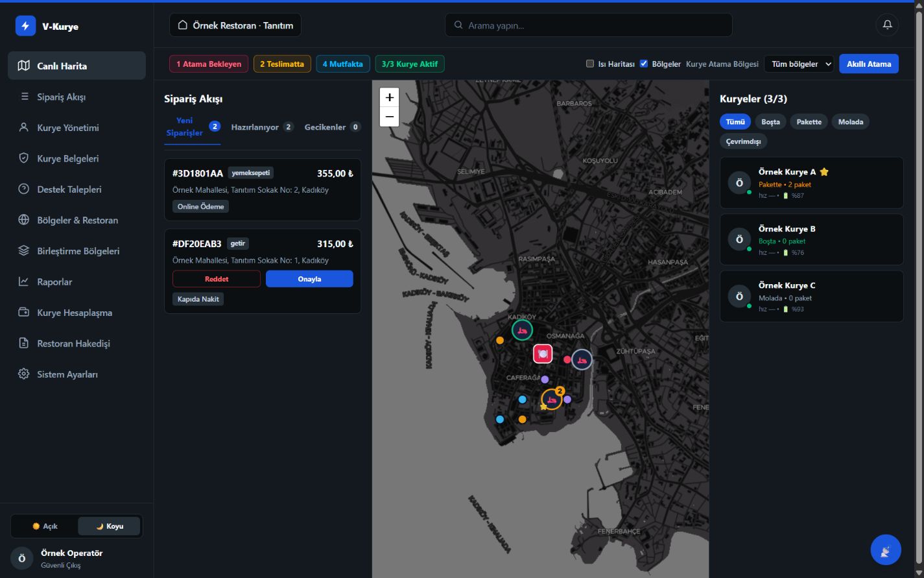924x578 pixels.
Task: Enable the Isı Haritası checkbox
Action: (590, 64)
